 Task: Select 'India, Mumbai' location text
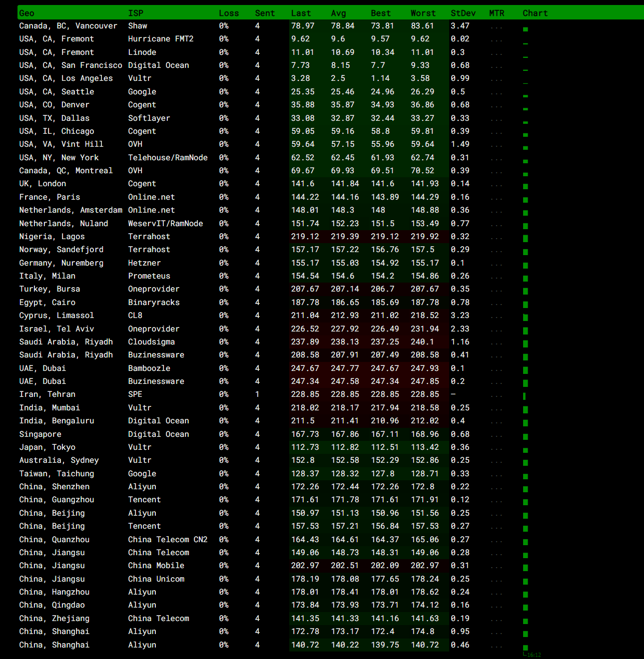49,408
